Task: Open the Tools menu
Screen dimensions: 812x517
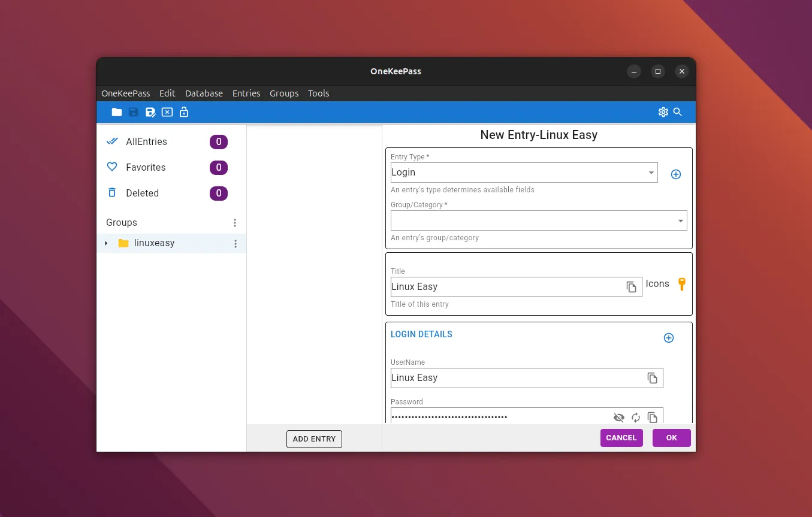Action: click(318, 93)
